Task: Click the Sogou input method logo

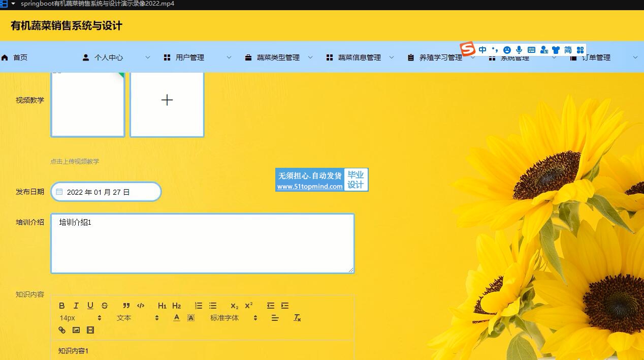Action: click(467, 49)
